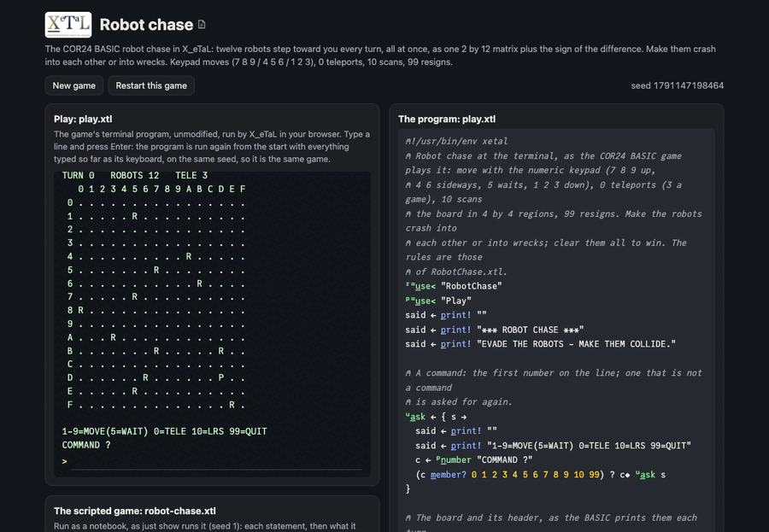
Task: Click the robot R on board row F
Action: (x=232, y=405)
